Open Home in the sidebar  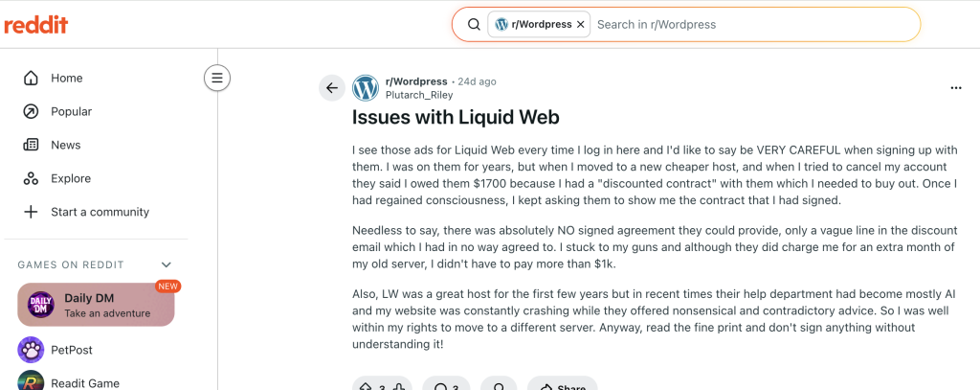click(x=66, y=79)
